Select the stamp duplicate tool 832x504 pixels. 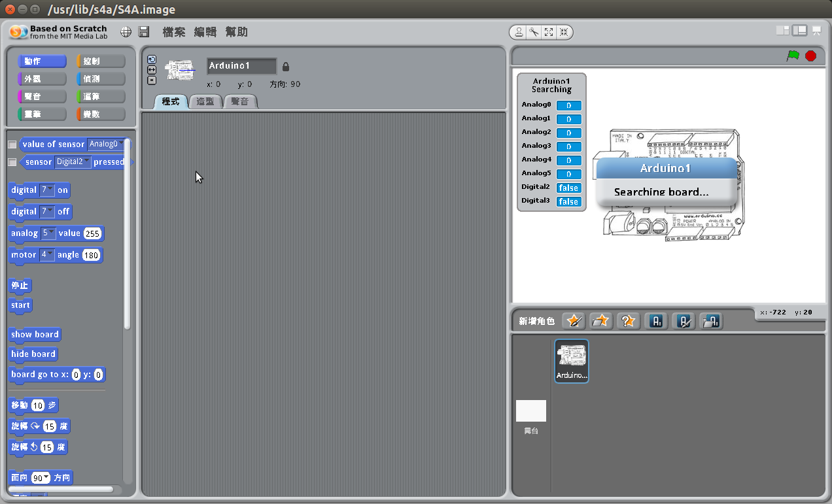519,32
